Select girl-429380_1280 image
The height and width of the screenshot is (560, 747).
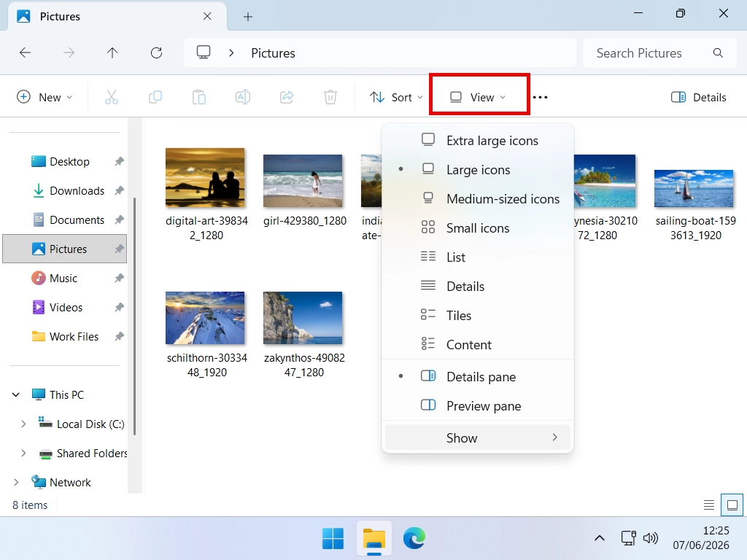(x=303, y=181)
